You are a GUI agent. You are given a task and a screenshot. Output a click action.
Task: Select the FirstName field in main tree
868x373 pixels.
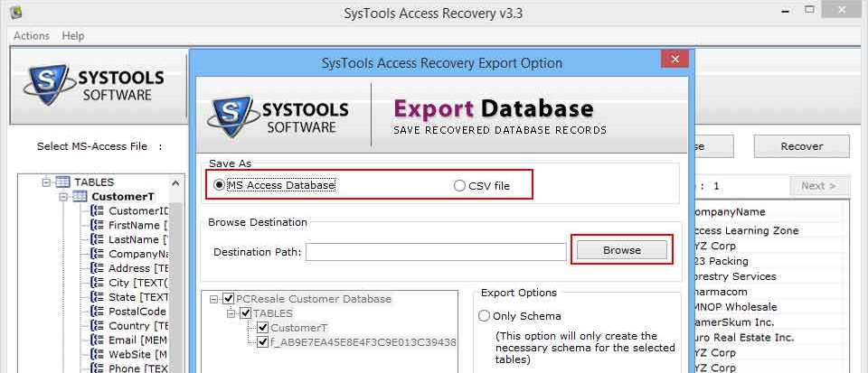click(x=137, y=225)
